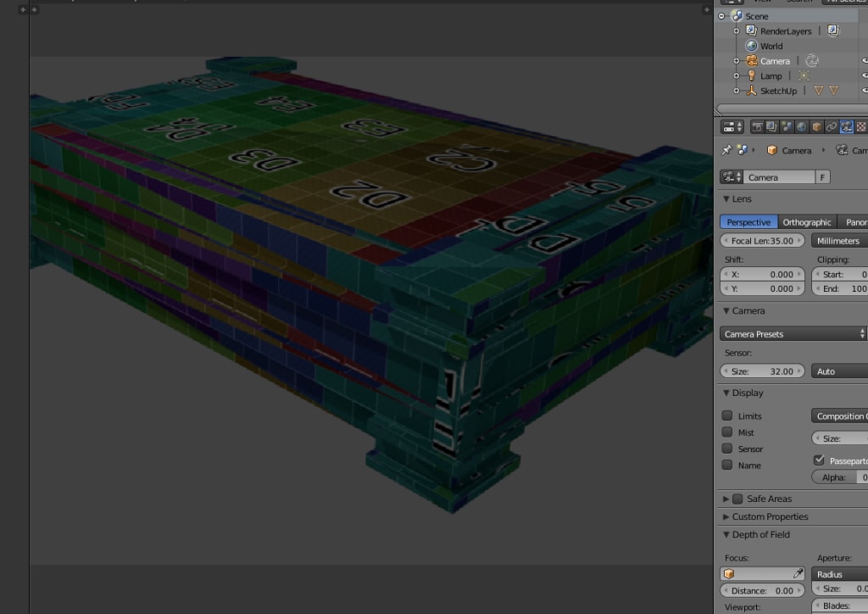Expand the RenderLayers tree node
This screenshot has width=868, height=614.
[737, 31]
